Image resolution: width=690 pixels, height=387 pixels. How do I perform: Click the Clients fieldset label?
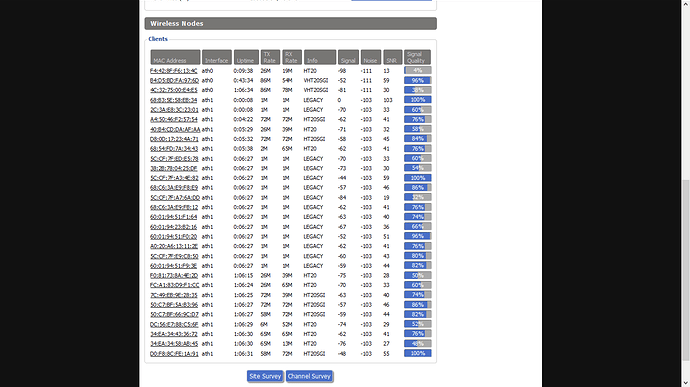point(158,39)
